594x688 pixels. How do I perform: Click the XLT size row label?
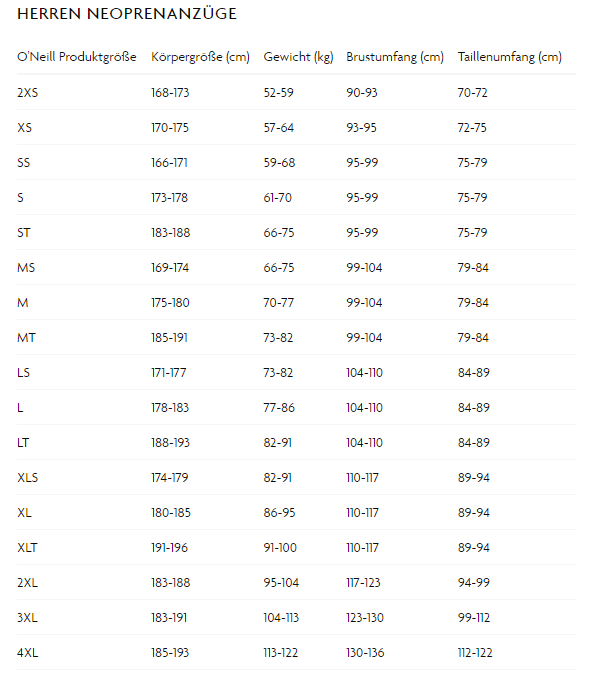27,548
